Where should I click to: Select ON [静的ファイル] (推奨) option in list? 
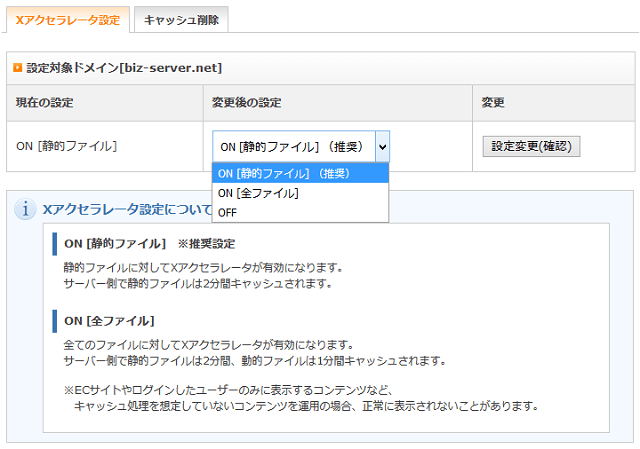[300, 173]
